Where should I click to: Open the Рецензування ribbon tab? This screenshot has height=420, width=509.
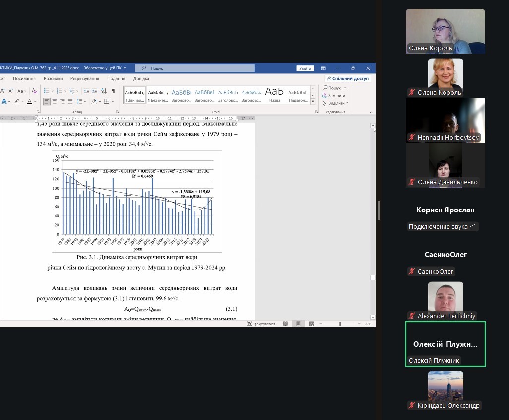84,78
